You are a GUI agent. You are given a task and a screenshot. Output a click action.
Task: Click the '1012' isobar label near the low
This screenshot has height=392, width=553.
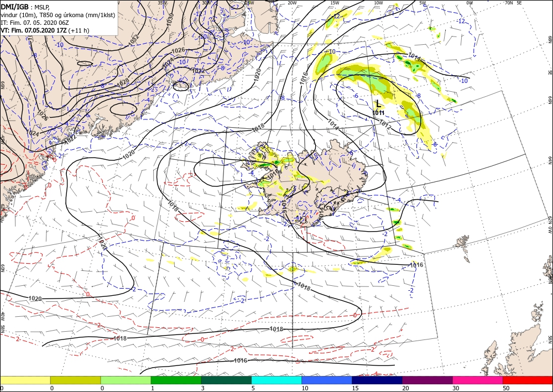click(x=385, y=124)
